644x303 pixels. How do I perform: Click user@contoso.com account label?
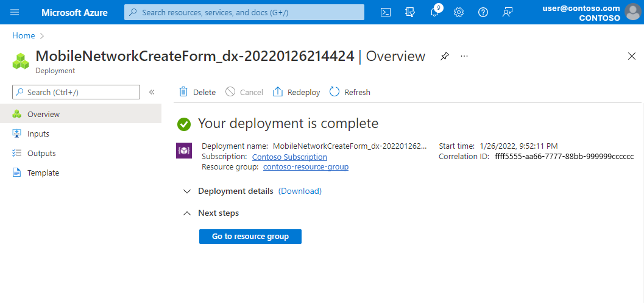tap(581, 8)
